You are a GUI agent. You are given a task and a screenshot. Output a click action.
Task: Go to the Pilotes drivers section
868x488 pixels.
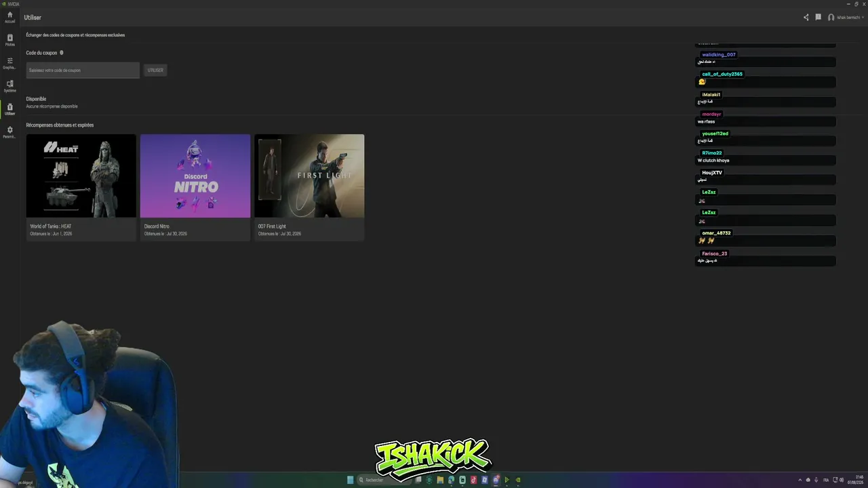(x=9, y=40)
